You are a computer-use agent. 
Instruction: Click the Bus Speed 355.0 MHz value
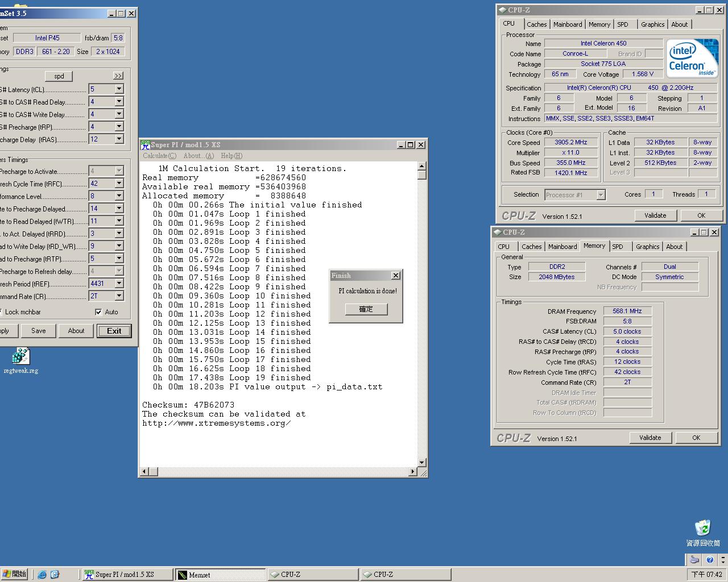pos(571,163)
